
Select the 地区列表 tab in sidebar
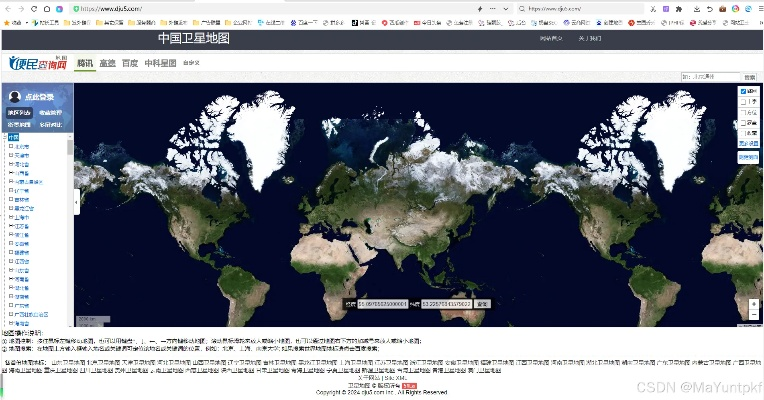tap(19, 113)
